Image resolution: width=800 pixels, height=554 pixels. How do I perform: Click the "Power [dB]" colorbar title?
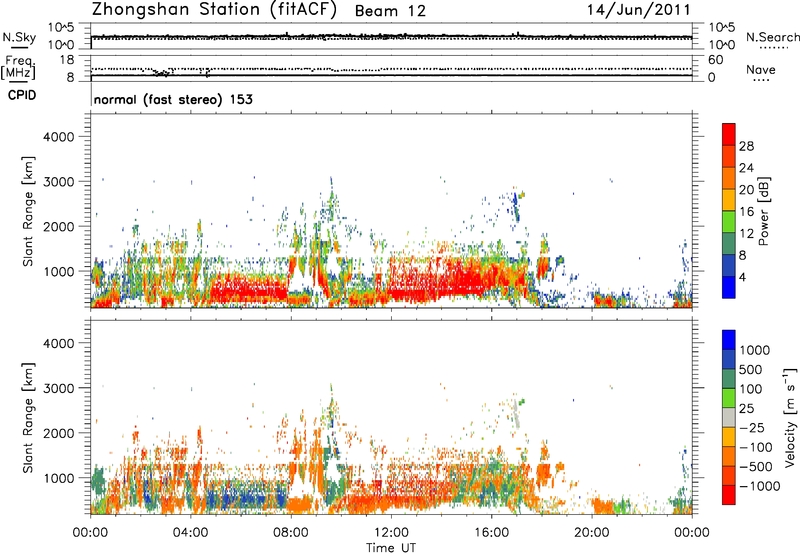[x=763, y=211]
